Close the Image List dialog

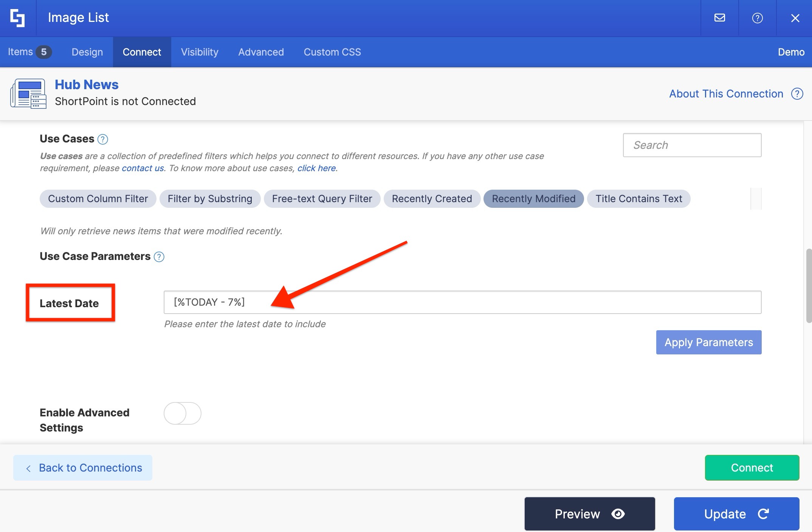tap(795, 18)
